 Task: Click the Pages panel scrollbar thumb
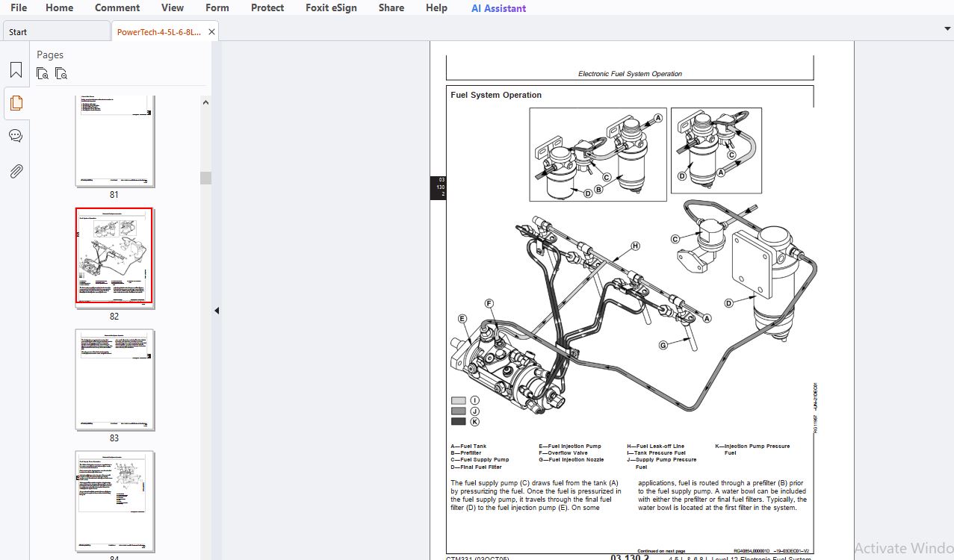pyautogui.click(x=205, y=178)
